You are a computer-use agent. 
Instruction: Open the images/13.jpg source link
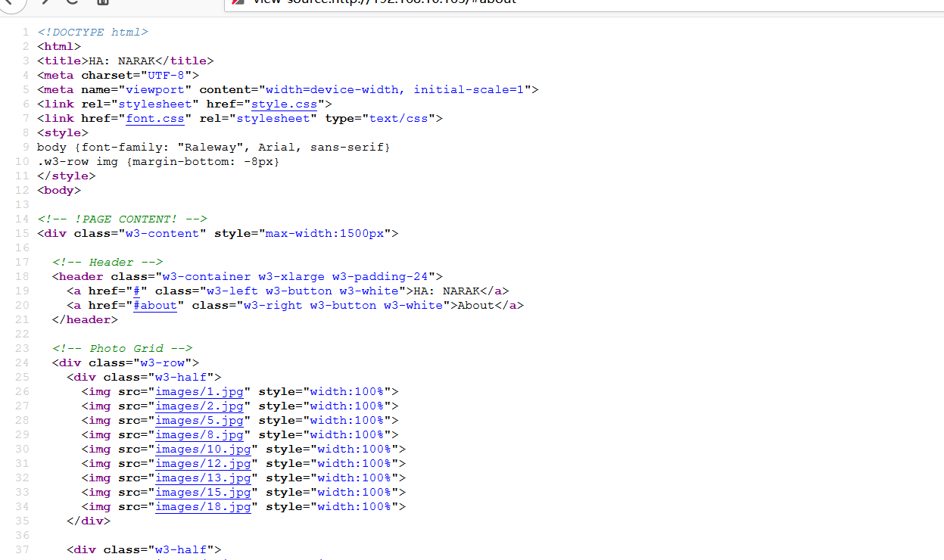pyautogui.click(x=203, y=478)
